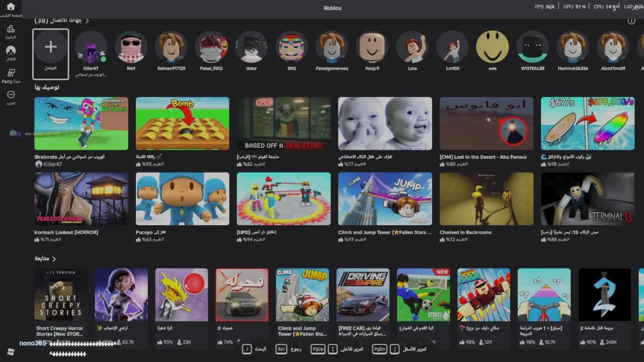The height and width of the screenshot is (362, 644).
Task: Open friend avatar Lm100
Action: [x=453, y=47]
